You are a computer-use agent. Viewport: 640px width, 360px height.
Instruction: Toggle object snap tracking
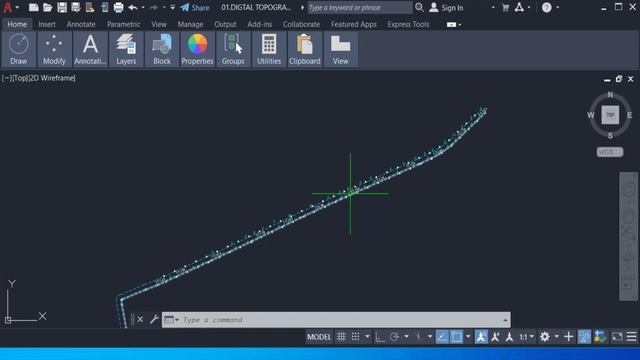coord(442,337)
